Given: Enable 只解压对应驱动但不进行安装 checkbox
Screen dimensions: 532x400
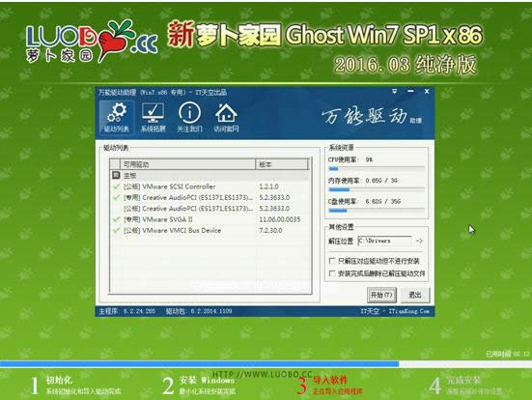Looking at the screenshot, I should coord(332,261).
